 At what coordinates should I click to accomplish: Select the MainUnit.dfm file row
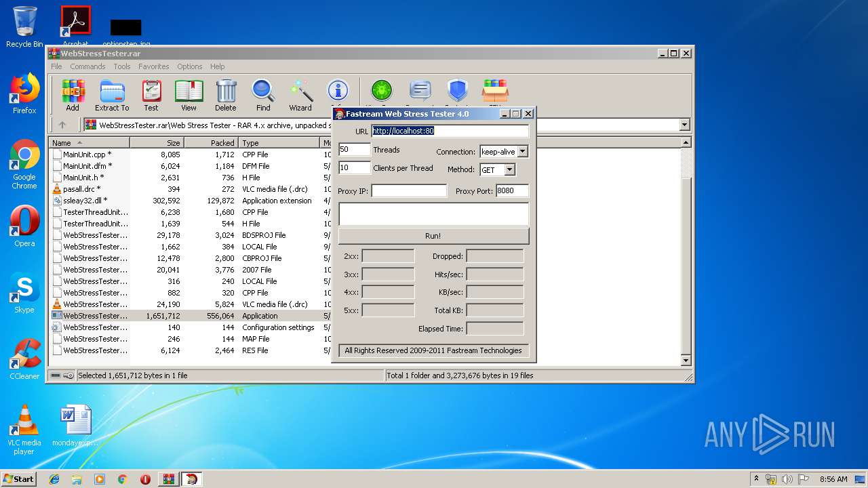tap(190, 166)
